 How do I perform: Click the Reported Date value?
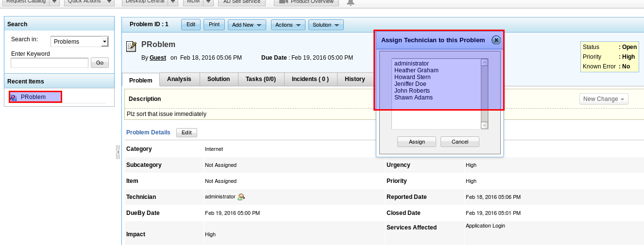tap(493, 197)
